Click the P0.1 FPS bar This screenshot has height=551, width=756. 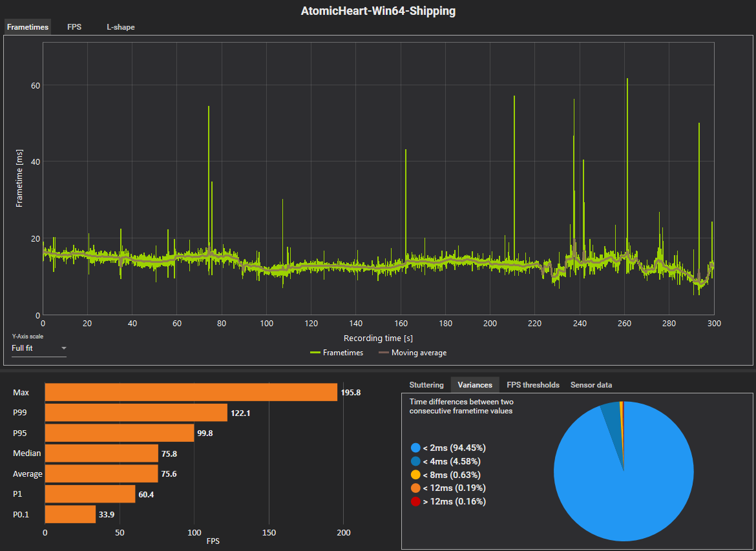coord(70,514)
